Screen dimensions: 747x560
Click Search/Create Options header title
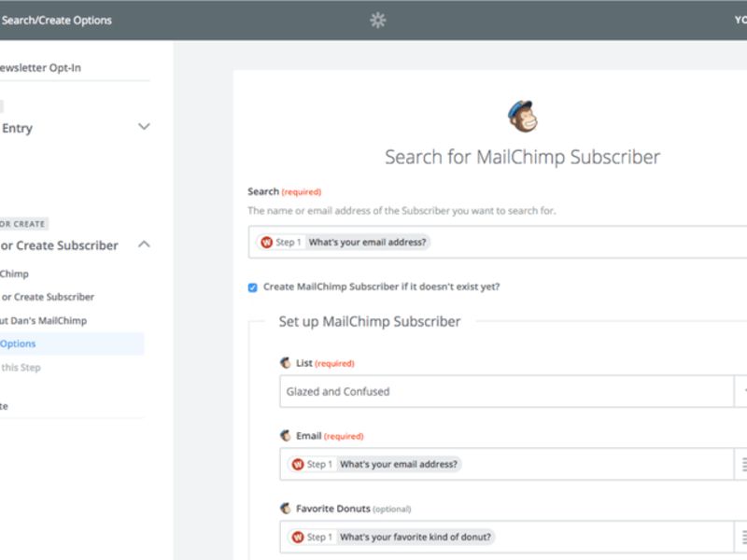[x=56, y=21]
